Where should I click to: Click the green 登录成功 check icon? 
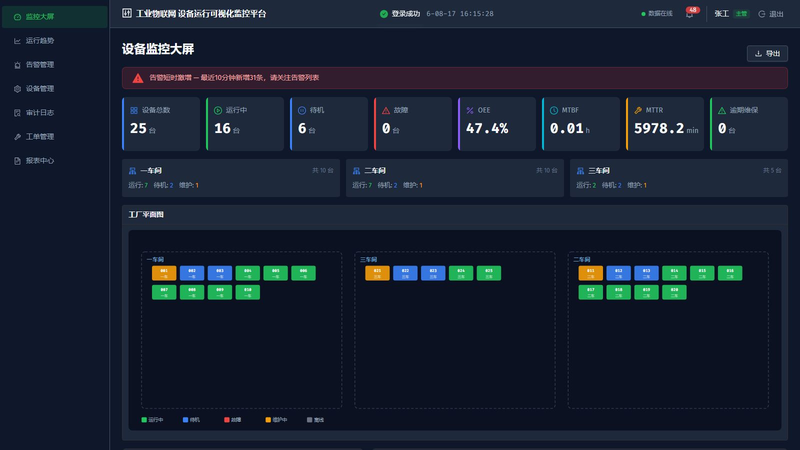click(x=384, y=14)
